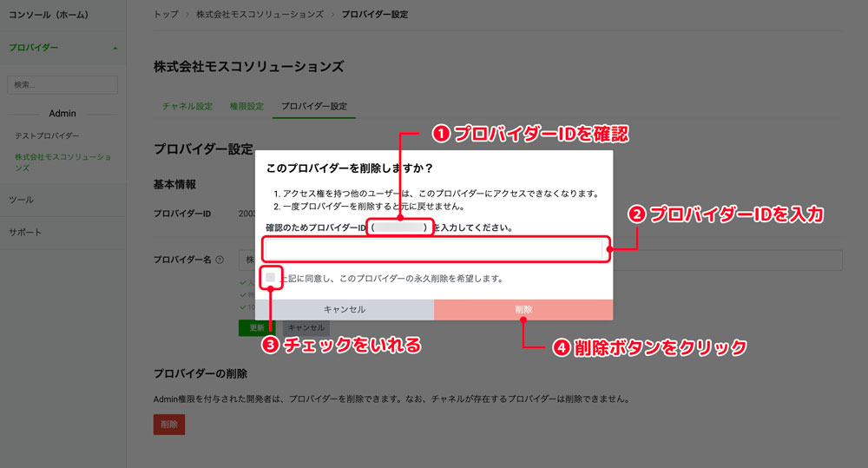Screen dimensions: 868x468
Task: Click the dialog 削除 confirm button
Action: point(523,310)
